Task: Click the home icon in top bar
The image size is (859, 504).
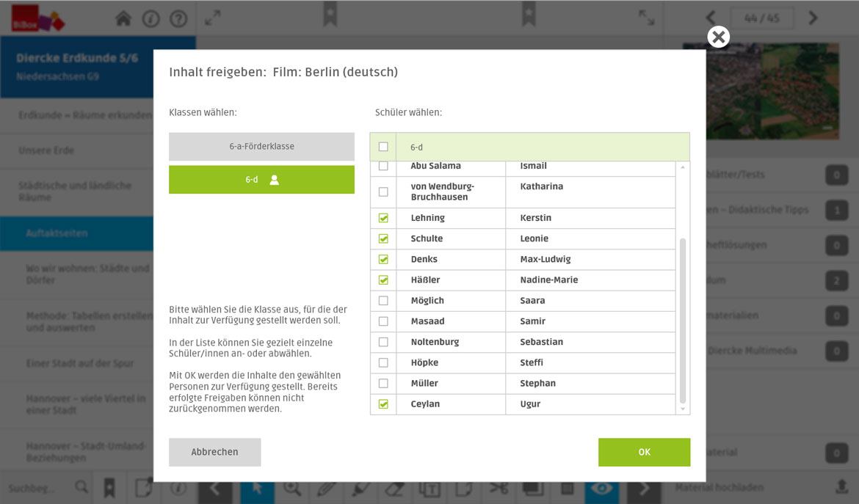Action: 123,18
